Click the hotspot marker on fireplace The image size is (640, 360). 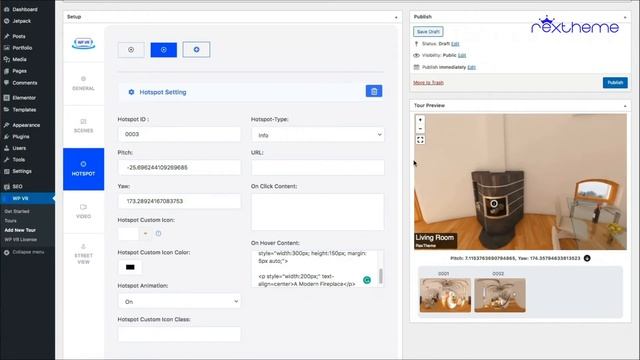[x=494, y=203]
